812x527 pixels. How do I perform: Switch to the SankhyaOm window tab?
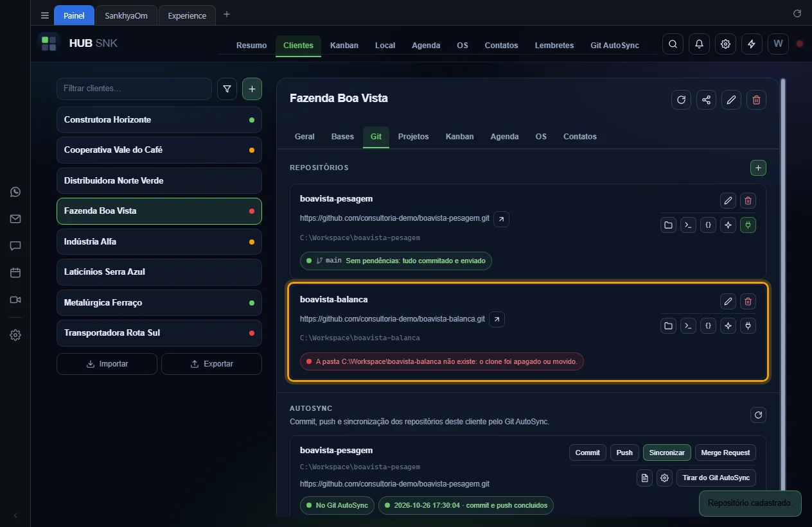[x=126, y=15]
